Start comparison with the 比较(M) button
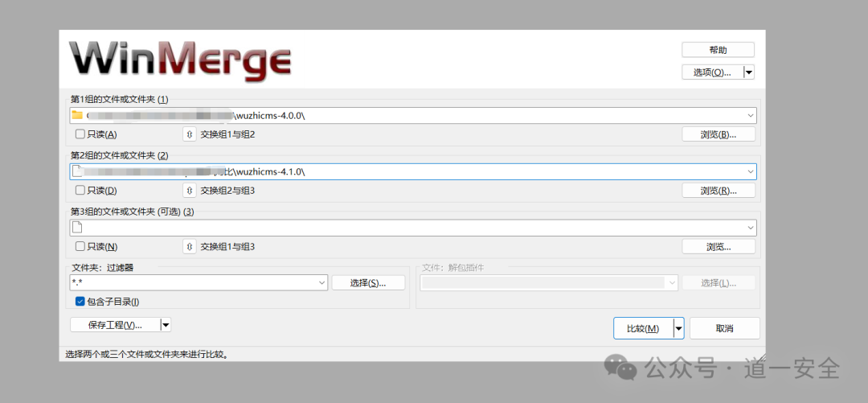The width and height of the screenshot is (868, 403). [643, 328]
